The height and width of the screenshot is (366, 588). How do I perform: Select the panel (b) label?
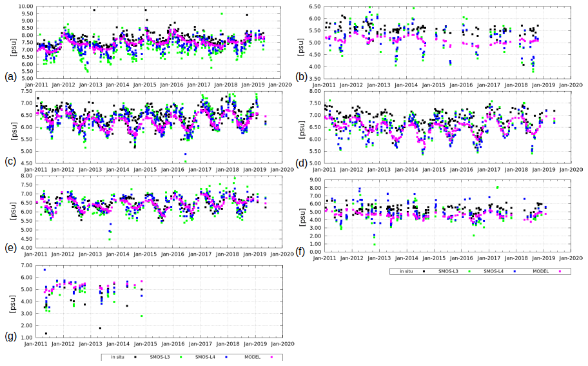tap(300, 77)
